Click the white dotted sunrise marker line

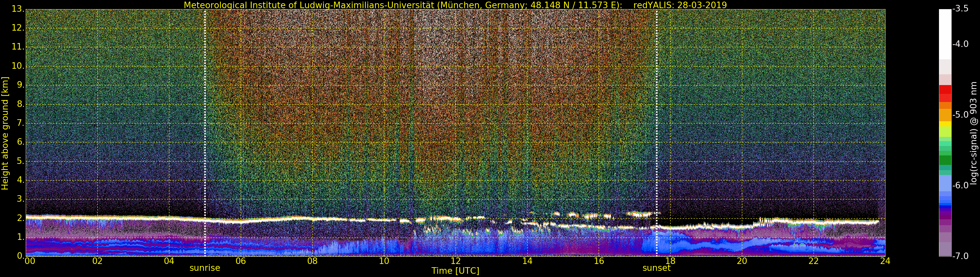tap(205, 132)
